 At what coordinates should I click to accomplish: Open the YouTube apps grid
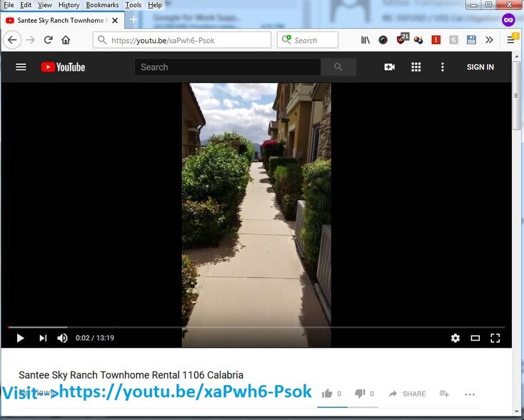[415, 67]
